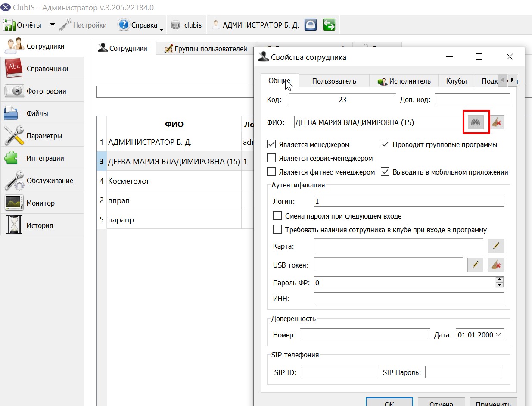Image resolution: width=532 pixels, height=406 pixels.
Task: Select the парапр row in employees table
Action: (x=175, y=219)
